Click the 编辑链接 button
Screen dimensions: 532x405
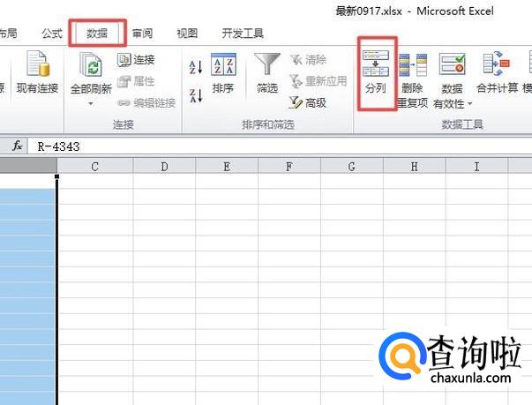pos(146,102)
